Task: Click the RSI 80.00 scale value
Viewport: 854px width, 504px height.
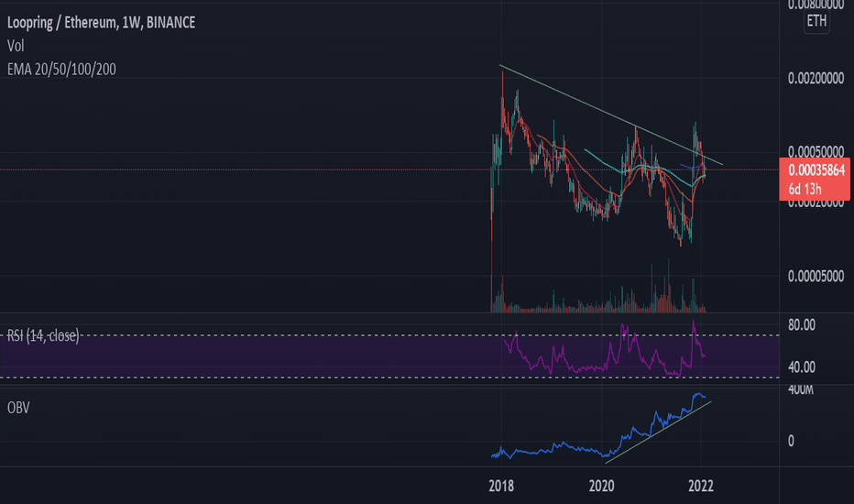Action: [801, 325]
